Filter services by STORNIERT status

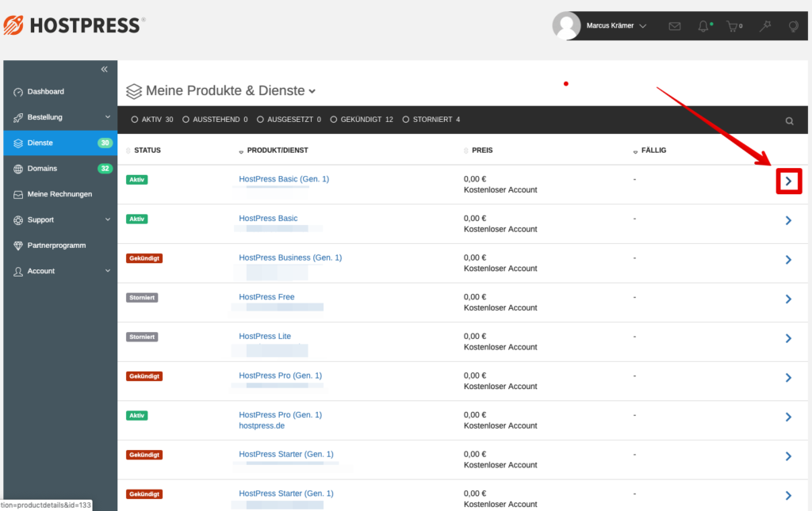[x=431, y=120]
